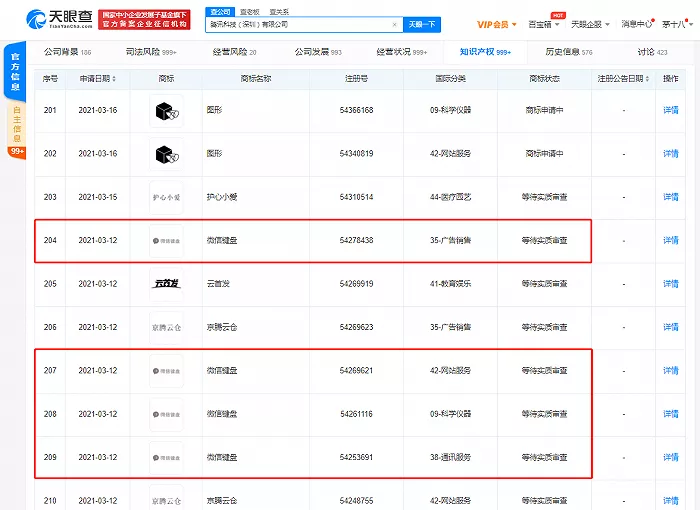Click registration number 54269621
700x510 pixels.
click(356, 370)
